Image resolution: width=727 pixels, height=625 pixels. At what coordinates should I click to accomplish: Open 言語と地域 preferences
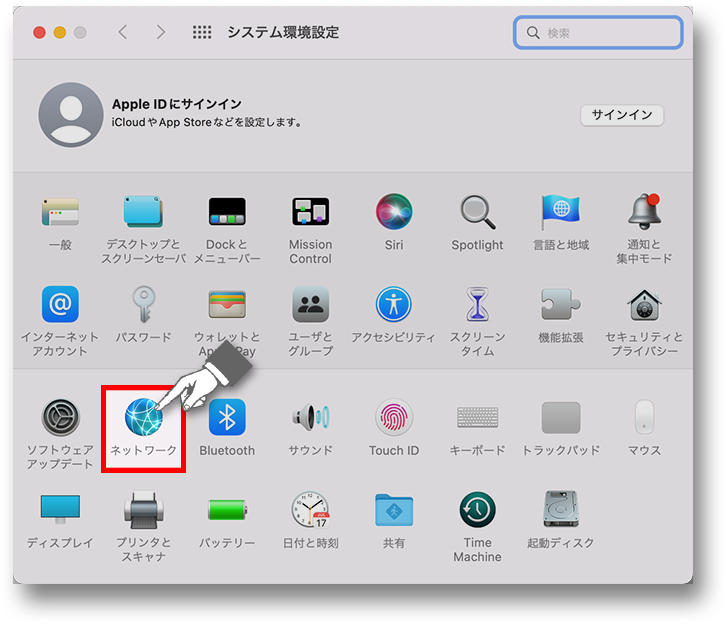pos(561,212)
